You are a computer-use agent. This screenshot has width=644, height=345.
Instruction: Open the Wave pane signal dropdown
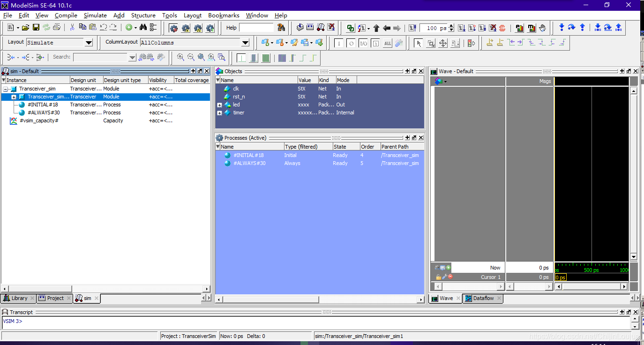pos(445,82)
